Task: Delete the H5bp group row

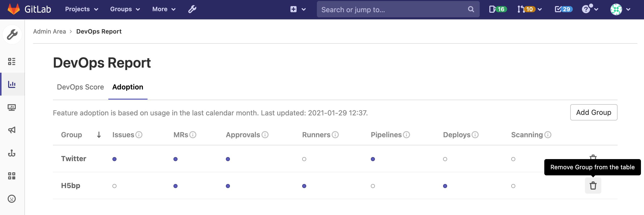Action: (593, 186)
